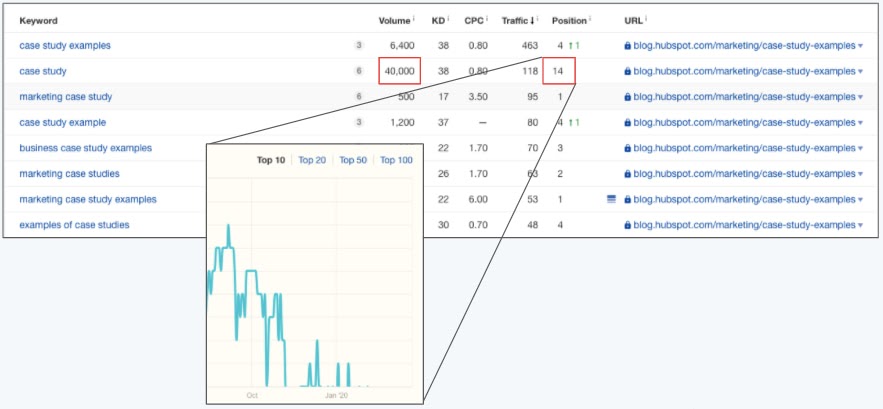
Task: Click the lock icon in the first URL row
Action: click(627, 46)
